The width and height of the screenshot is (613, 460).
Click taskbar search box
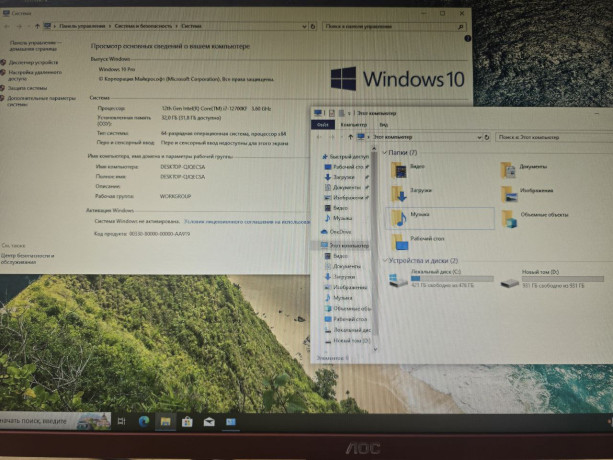(x=55, y=421)
